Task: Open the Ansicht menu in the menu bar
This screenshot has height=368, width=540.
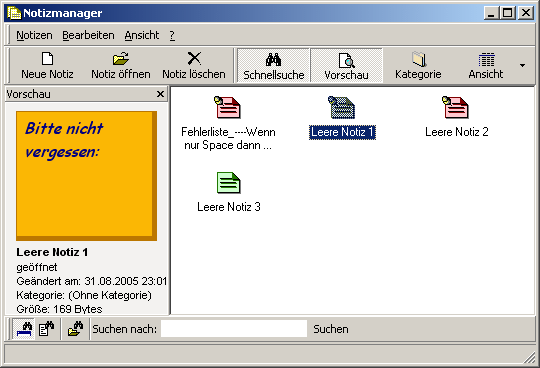Action: click(x=142, y=35)
